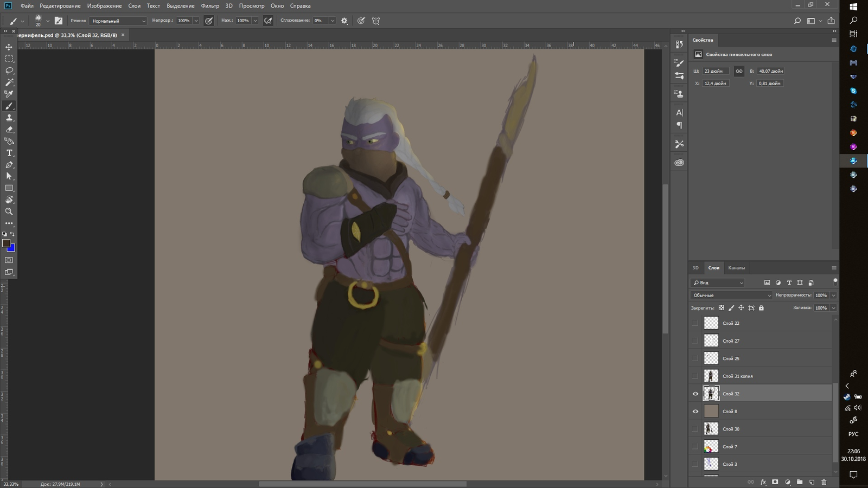Viewport: 868px width, 488px height.
Task: Show layer Слой 27
Action: [695, 341]
